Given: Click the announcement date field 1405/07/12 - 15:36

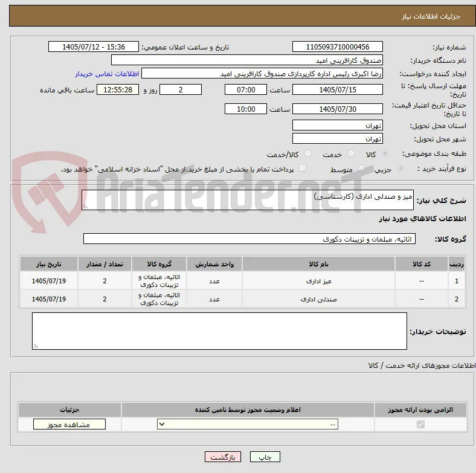Looking at the screenshot, I should (x=94, y=47).
